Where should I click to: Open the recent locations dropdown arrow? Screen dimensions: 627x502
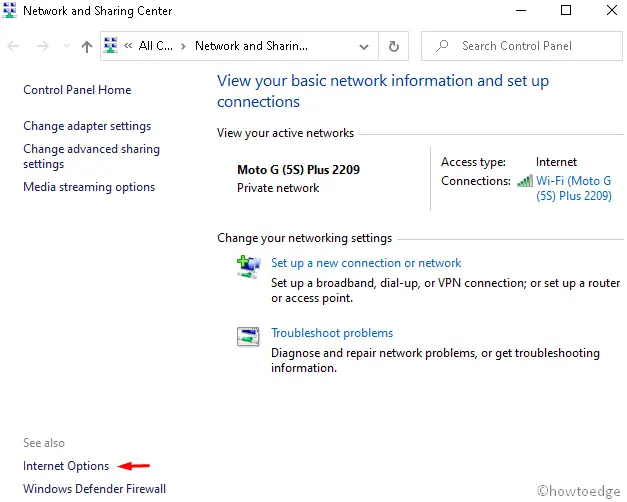point(66,46)
